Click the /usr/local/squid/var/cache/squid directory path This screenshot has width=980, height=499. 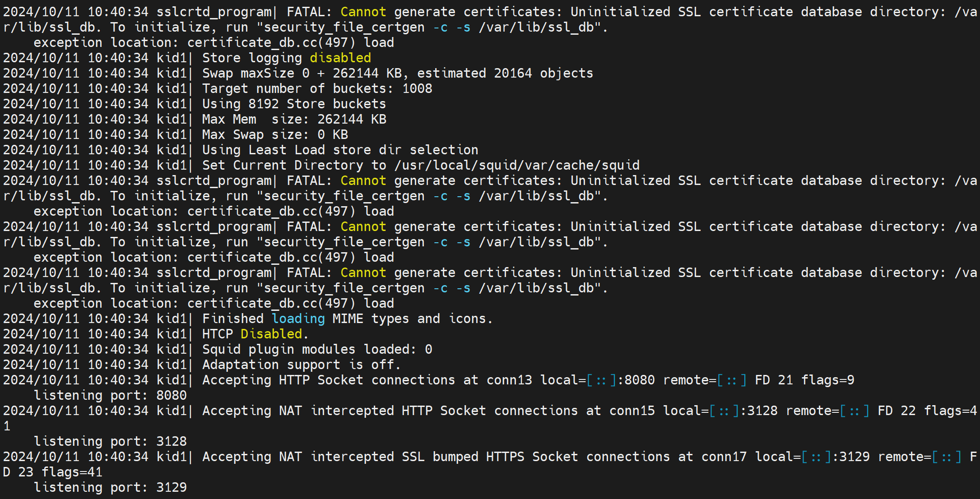(x=517, y=165)
